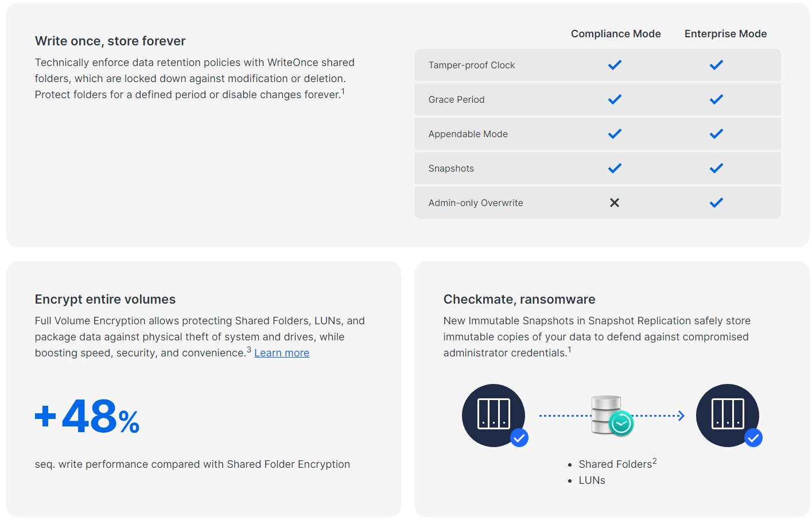This screenshot has width=812, height=520.
Task: Click the Learn more link
Action: (x=282, y=353)
